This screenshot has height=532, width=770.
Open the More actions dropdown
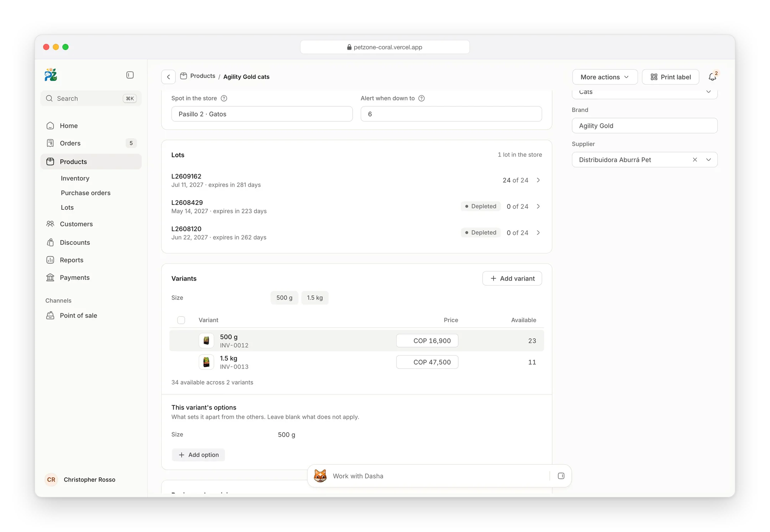[x=605, y=77]
